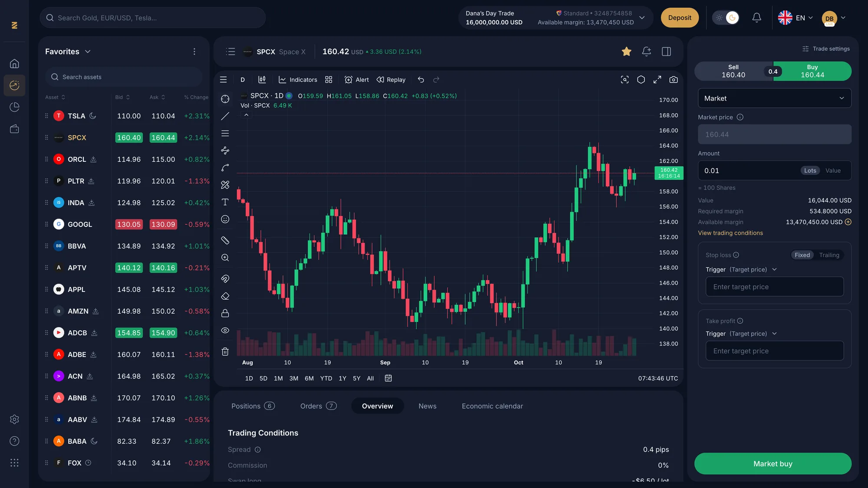
Task: Open the account selector dropdown chevron
Action: click(x=642, y=18)
